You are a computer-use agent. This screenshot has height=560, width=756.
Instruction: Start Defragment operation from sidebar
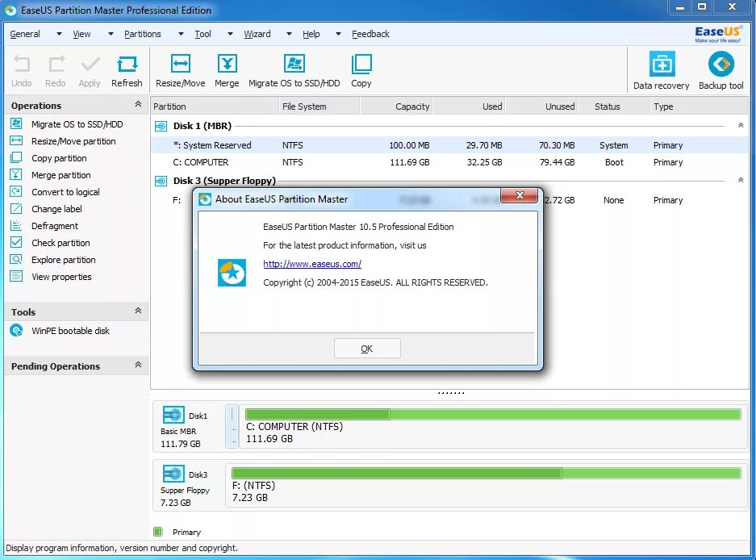coord(55,226)
